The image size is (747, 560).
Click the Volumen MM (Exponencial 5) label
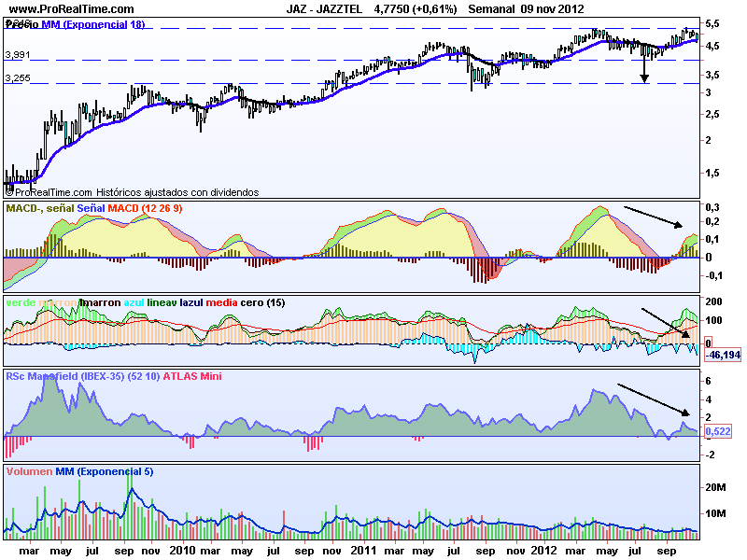(x=79, y=471)
